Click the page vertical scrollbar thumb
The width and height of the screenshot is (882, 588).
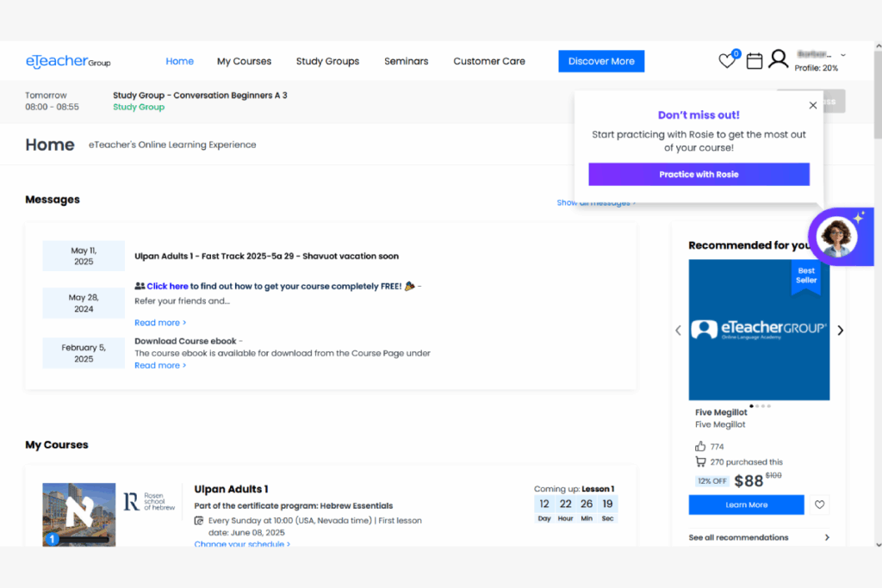pos(878,95)
